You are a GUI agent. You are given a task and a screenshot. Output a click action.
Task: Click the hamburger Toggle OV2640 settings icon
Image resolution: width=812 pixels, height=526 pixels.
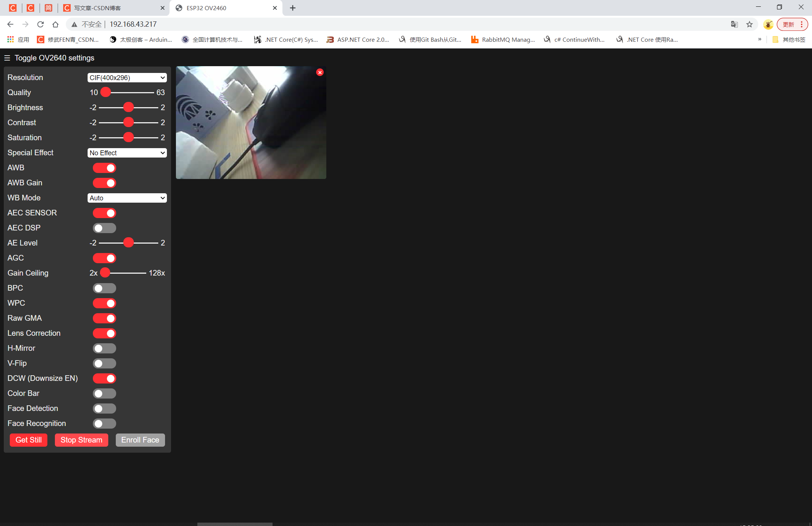click(7, 58)
